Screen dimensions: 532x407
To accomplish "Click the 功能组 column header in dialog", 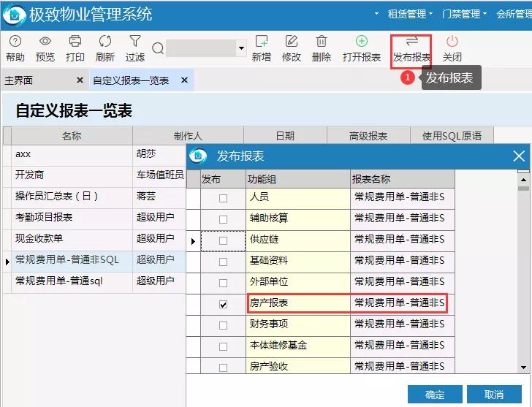I will coord(298,179).
